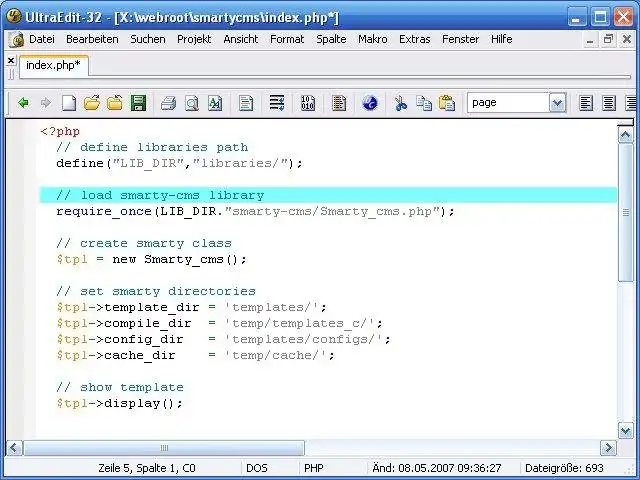Click the 'define("LIB_DIR","libraries/");' line
Screen dimensions: 640x480
coord(179,163)
